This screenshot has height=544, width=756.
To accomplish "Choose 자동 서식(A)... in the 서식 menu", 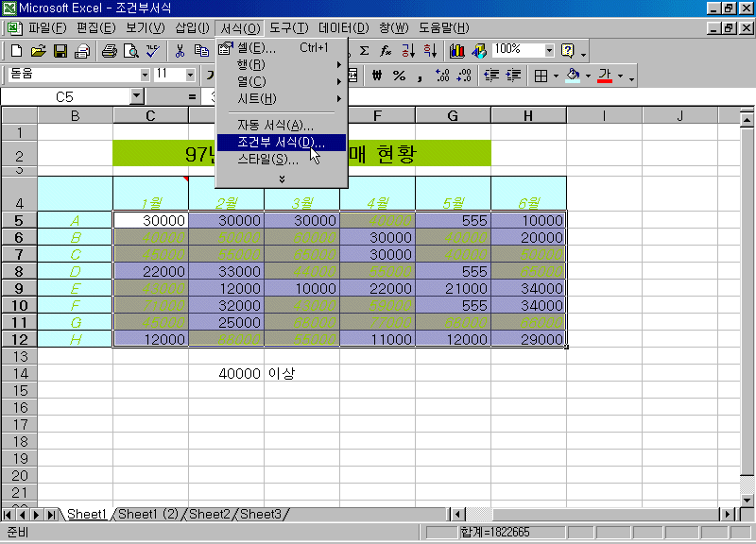I will point(275,125).
